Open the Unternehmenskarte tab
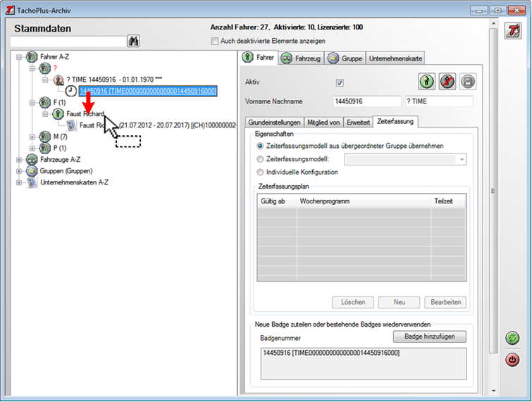The image size is (532, 402). (395, 58)
